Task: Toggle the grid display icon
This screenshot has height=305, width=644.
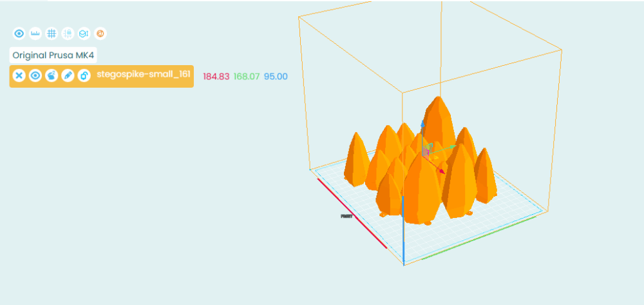Action: pos(52,33)
